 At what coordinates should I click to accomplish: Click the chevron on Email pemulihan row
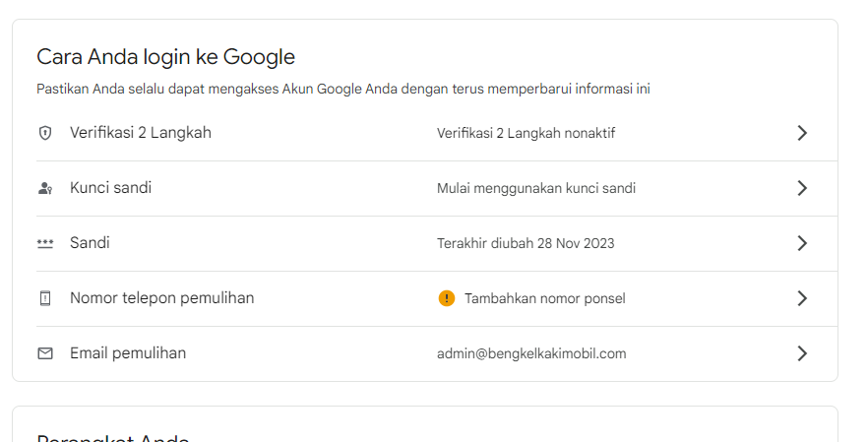[802, 353]
